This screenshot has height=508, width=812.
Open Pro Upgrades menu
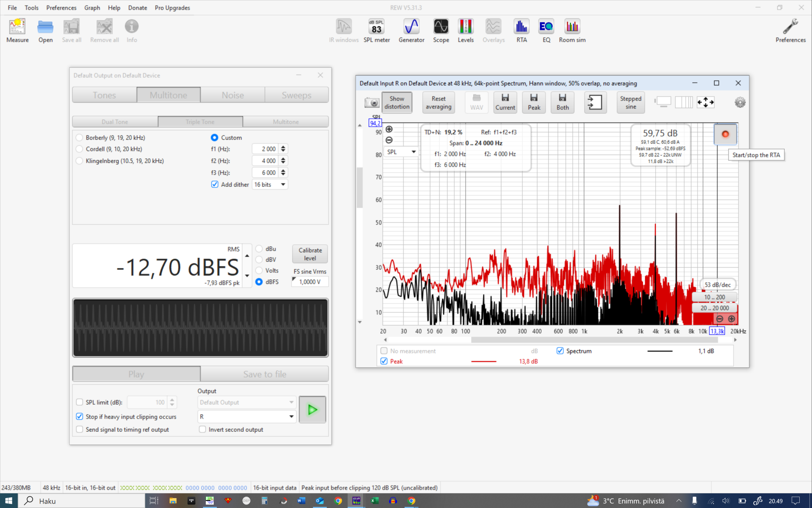172,8
